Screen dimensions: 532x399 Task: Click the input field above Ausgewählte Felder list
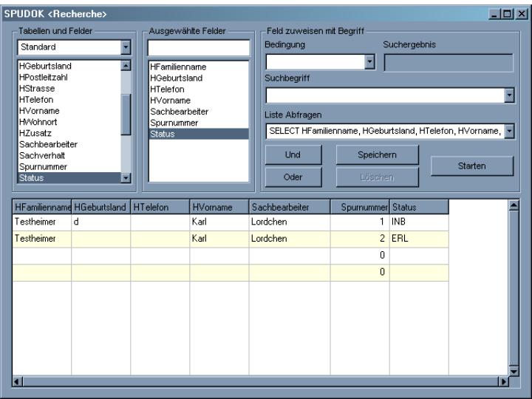point(198,48)
